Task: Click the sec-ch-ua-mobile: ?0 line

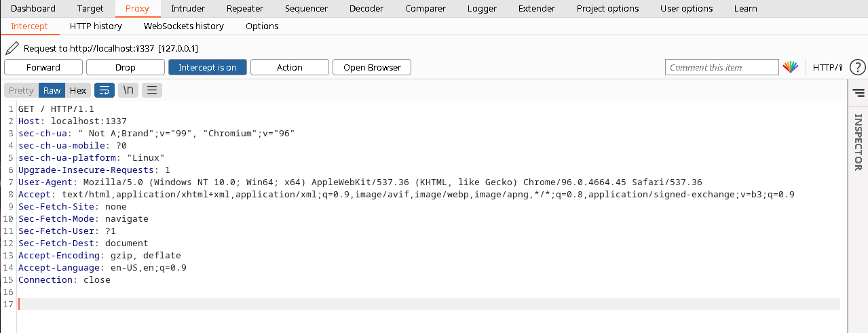Action: (x=73, y=145)
